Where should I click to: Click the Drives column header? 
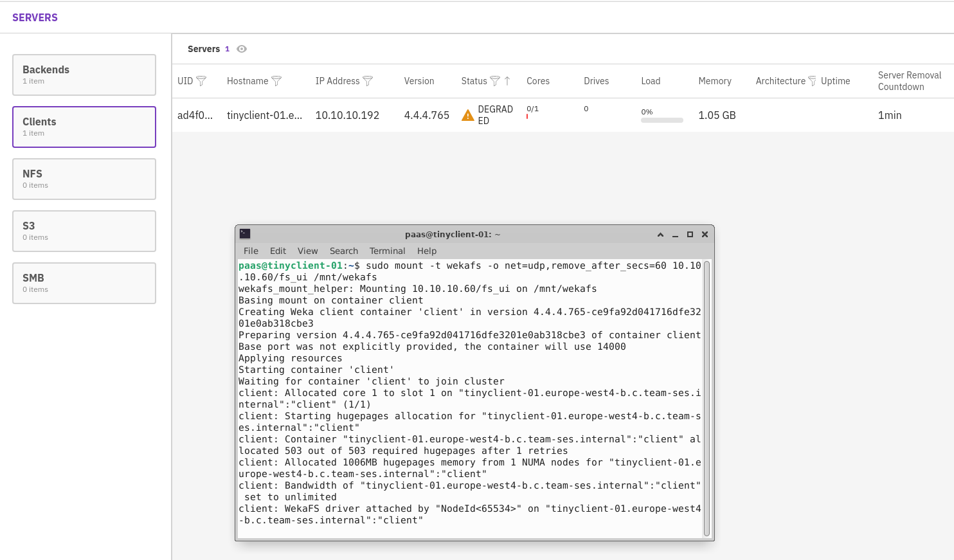tap(596, 81)
